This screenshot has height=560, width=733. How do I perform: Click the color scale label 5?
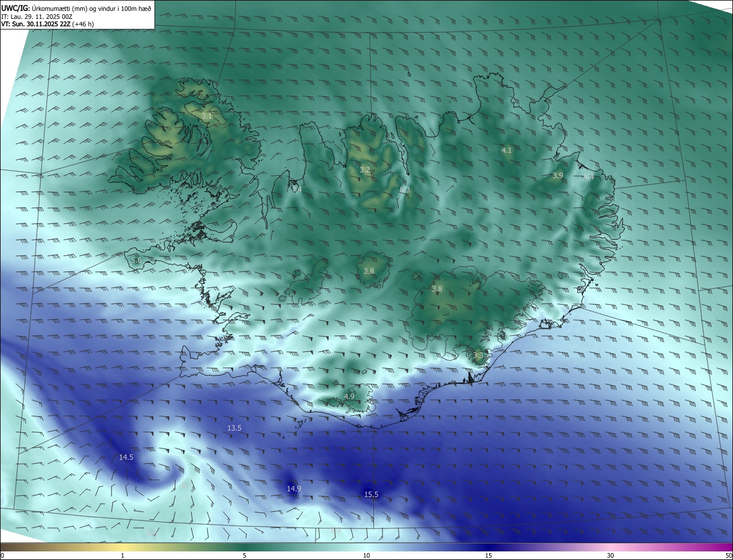[245, 555]
